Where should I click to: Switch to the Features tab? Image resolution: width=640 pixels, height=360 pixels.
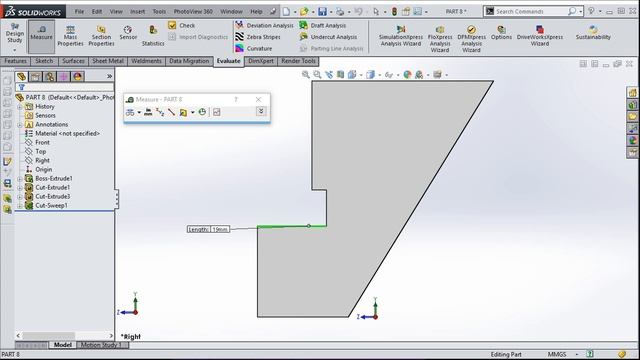pyautogui.click(x=16, y=61)
